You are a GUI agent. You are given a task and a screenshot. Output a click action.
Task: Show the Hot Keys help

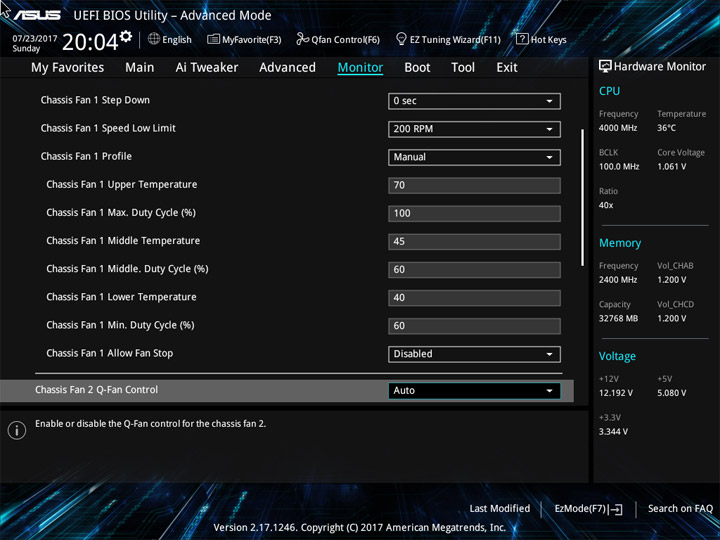click(541, 39)
